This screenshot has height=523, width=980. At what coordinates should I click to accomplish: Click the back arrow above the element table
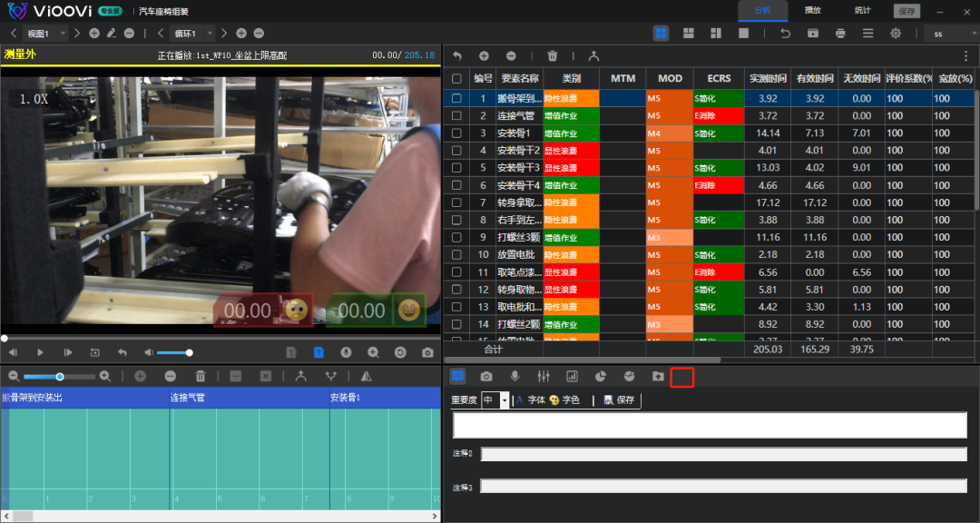tap(456, 55)
